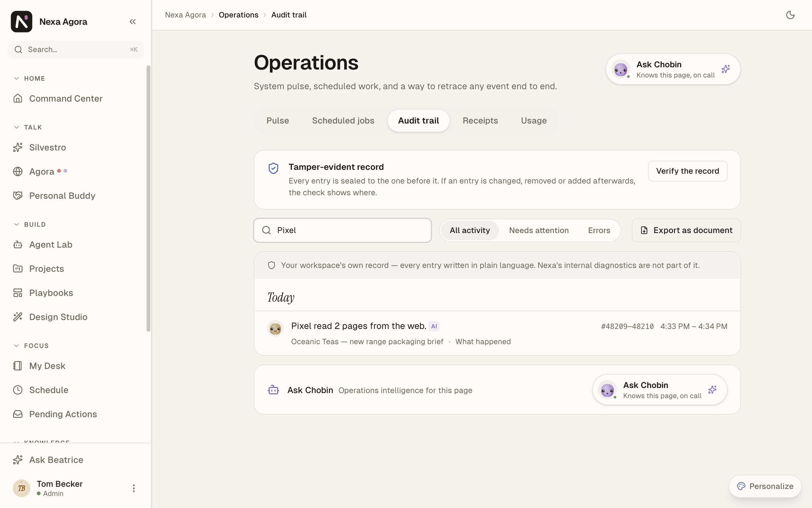The width and height of the screenshot is (812, 508).
Task: Open Design Studio wand icon
Action: pos(18,317)
